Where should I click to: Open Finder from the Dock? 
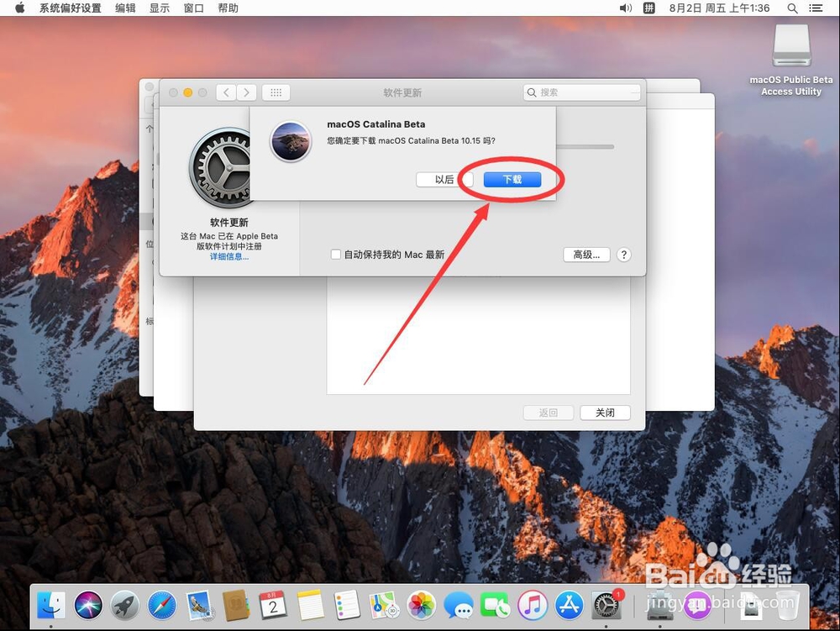tap(51, 606)
